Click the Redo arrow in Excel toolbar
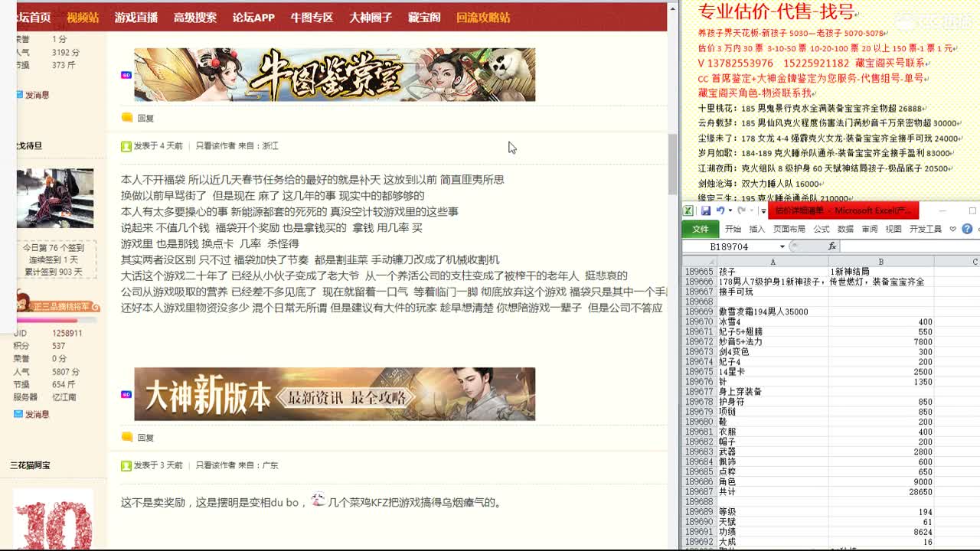 742,210
